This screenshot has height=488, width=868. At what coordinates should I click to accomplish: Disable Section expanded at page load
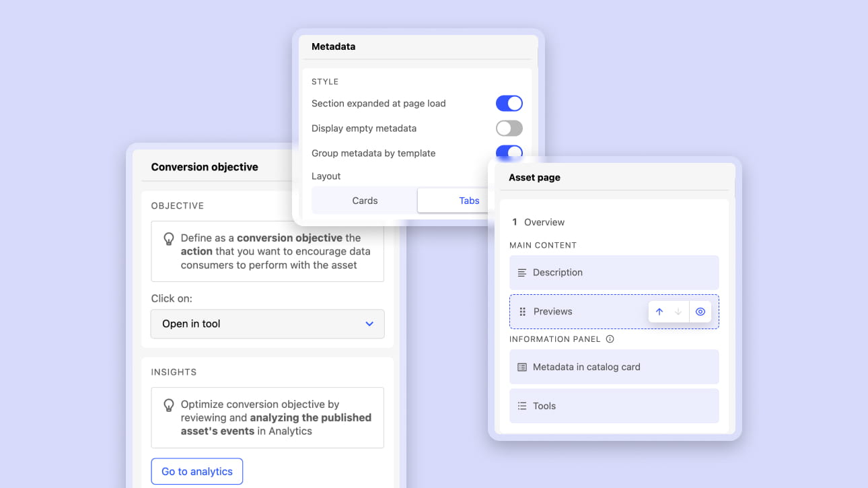[509, 103]
